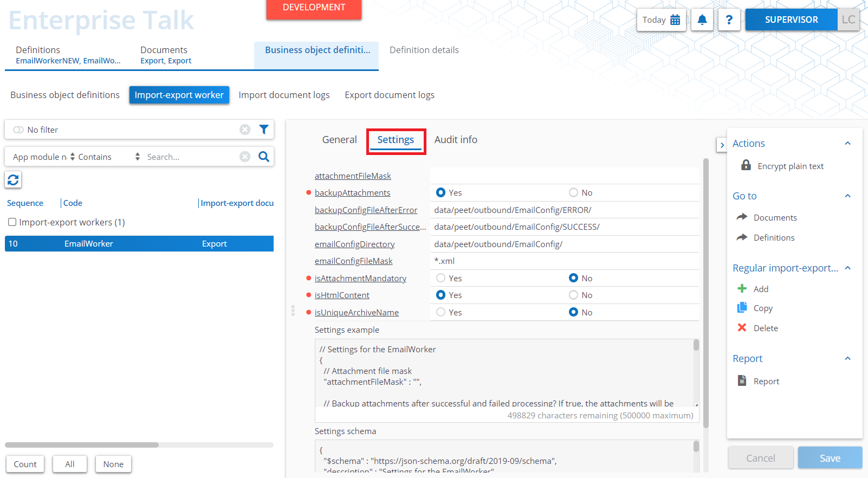This screenshot has width=868, height=478.
Task: Open notifications bell
Action: click(x=702, y=20)
